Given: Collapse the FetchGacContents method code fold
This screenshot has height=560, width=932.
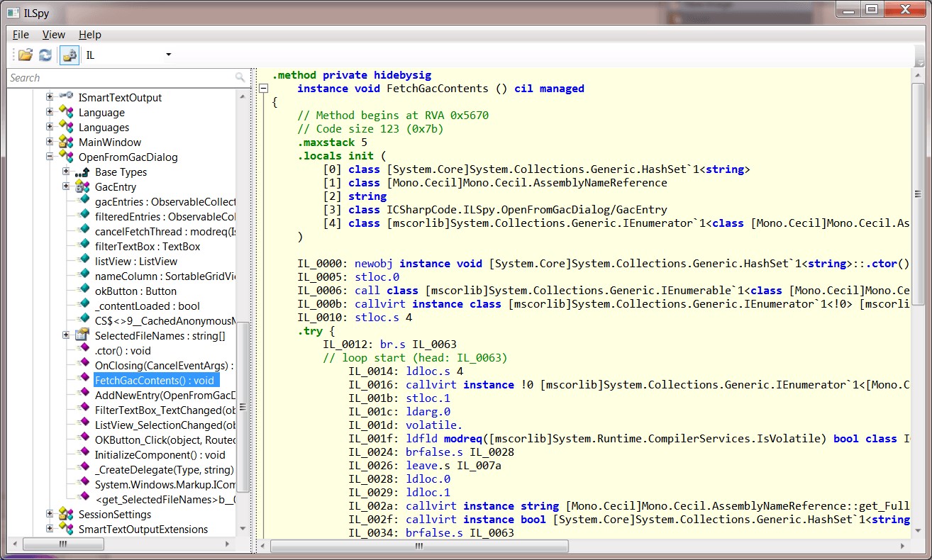Looking at the screenshot, I should 263,89.
